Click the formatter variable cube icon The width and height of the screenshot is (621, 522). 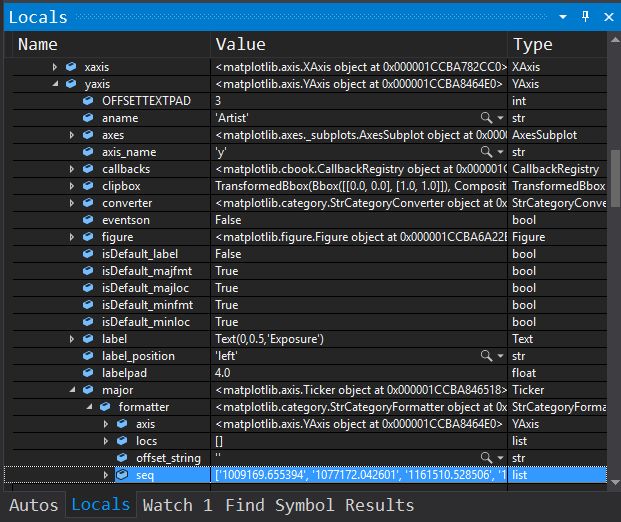tap(105, 406)
